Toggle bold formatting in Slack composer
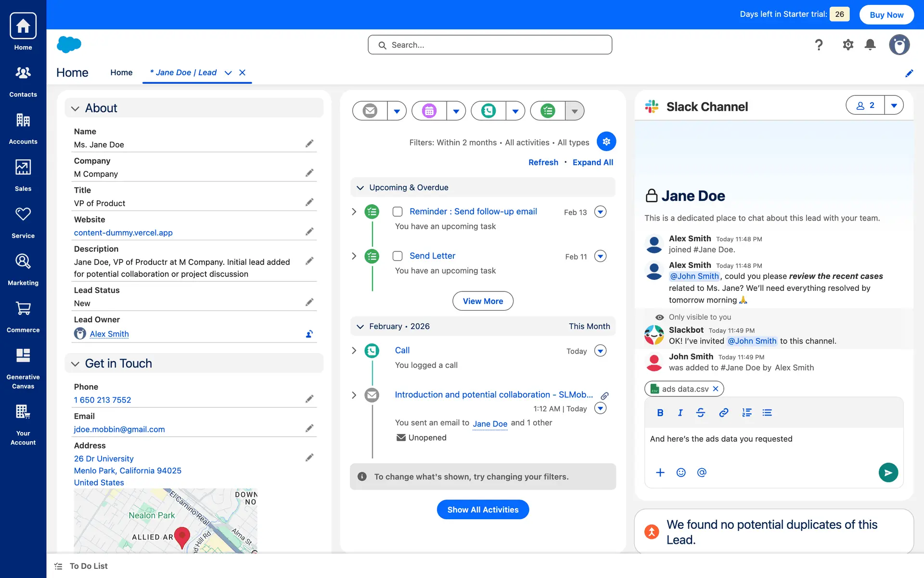 tap(660, 413)
